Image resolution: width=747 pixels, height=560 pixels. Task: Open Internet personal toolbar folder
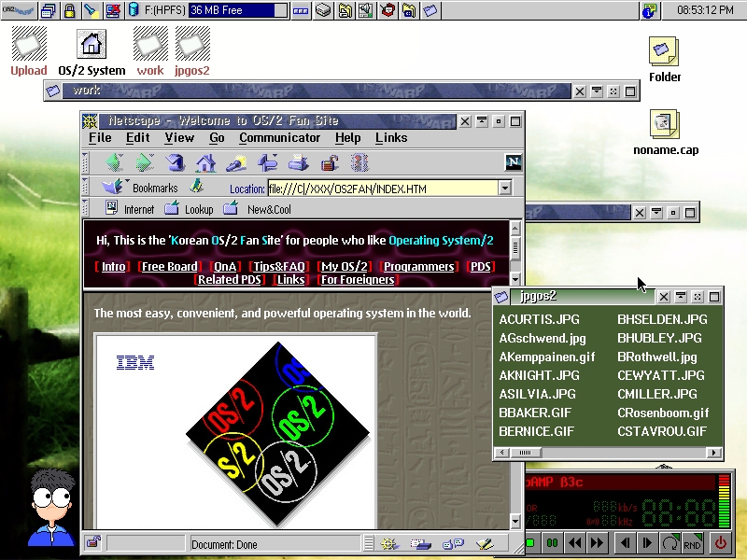point(130,209)
